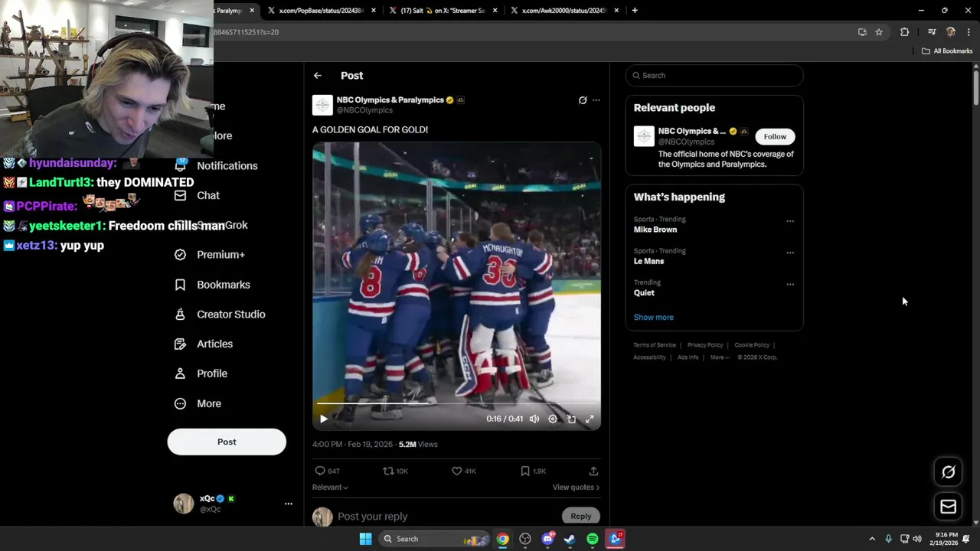This screenshot has height=551, width=980.
Task: Expand the video to fullscreen
Action: (x=590, y=419)
